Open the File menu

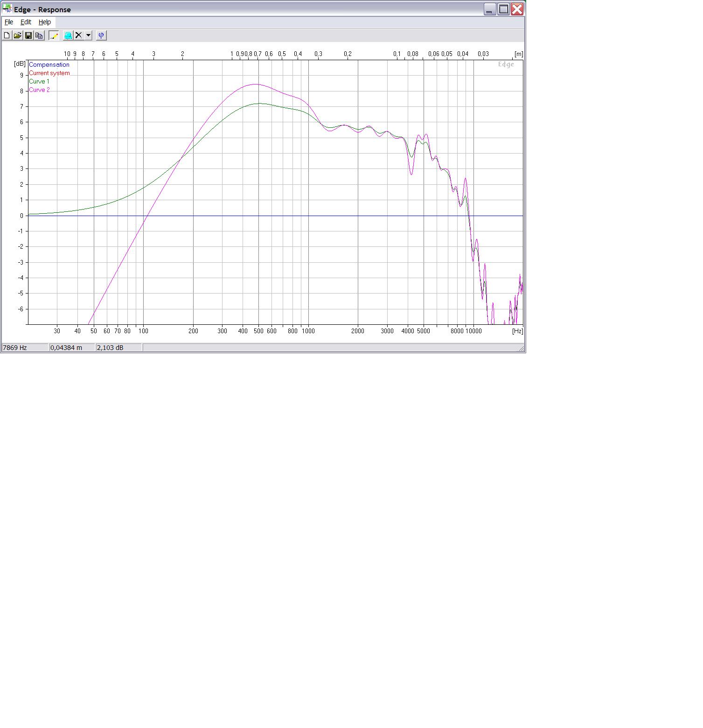(x=9, y=22)
